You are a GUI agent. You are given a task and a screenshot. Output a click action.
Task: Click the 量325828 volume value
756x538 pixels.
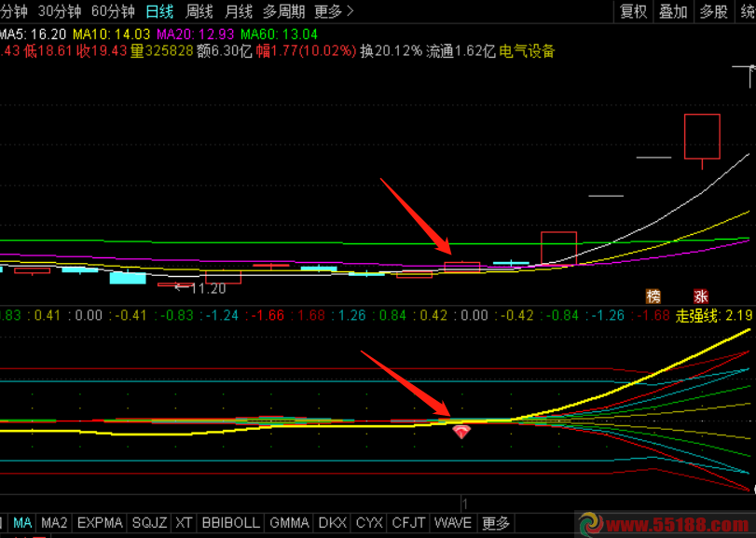pyautogui.click(x=162, y=50)
